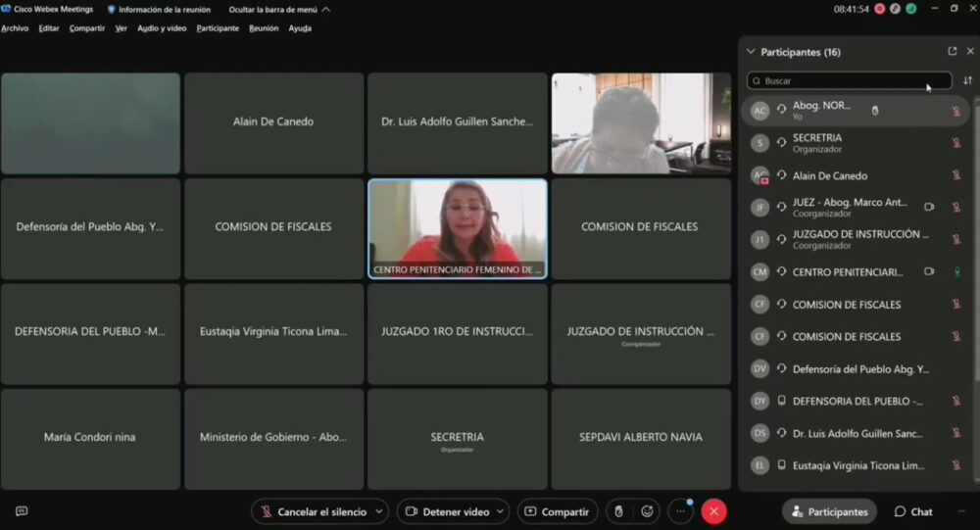Collapse the Participantes (16) section chevron
The image size is (980, 530).
click(x=751, y=52)
